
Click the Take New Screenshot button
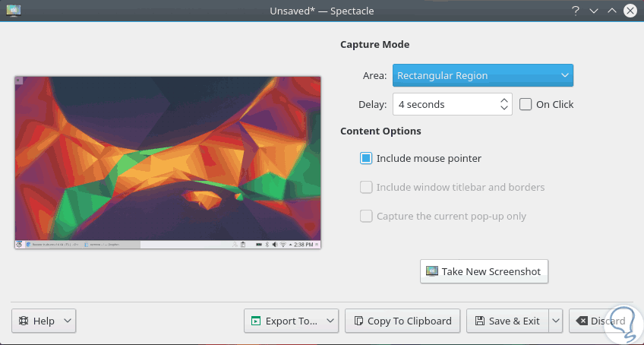point(484,271)
